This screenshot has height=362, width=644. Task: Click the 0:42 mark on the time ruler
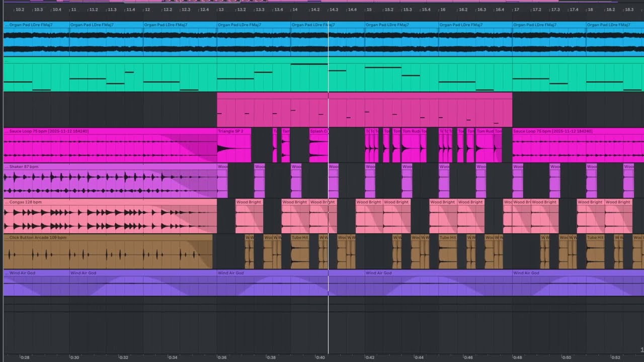[x=369, y=357]
